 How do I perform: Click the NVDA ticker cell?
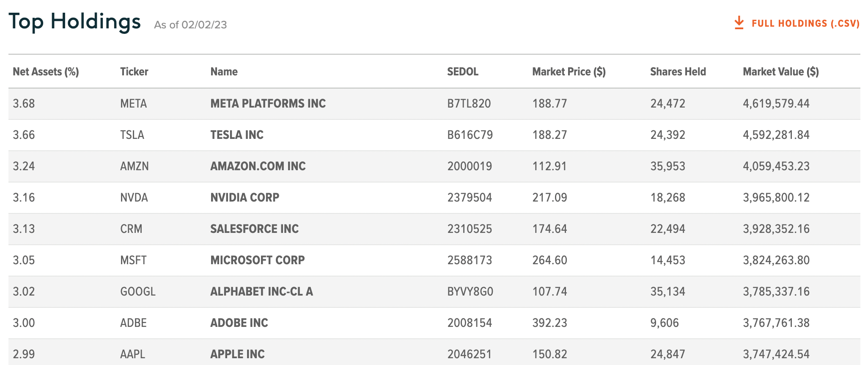click(134, 197)
